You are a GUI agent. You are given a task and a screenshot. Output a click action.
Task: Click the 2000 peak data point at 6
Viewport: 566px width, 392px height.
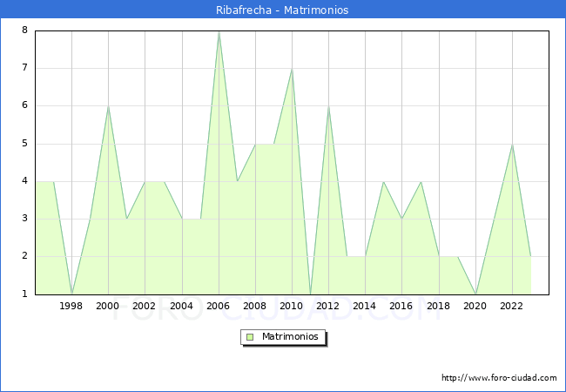point(108,106)
